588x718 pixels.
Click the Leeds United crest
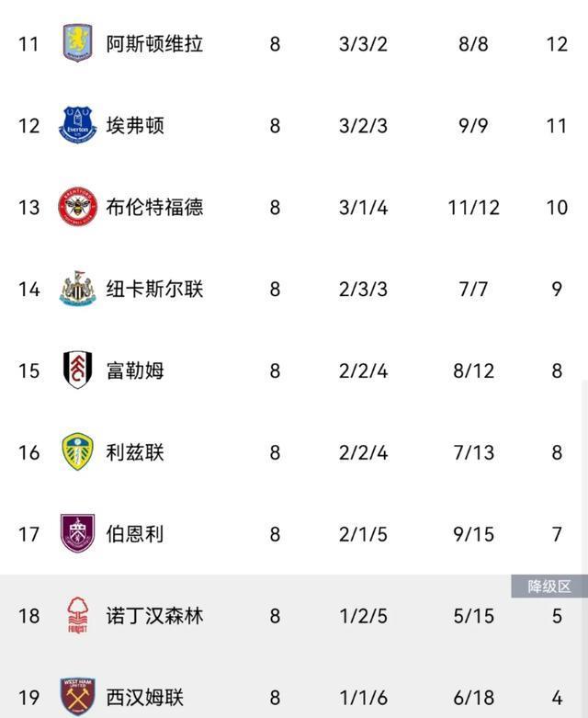point(77,452)
